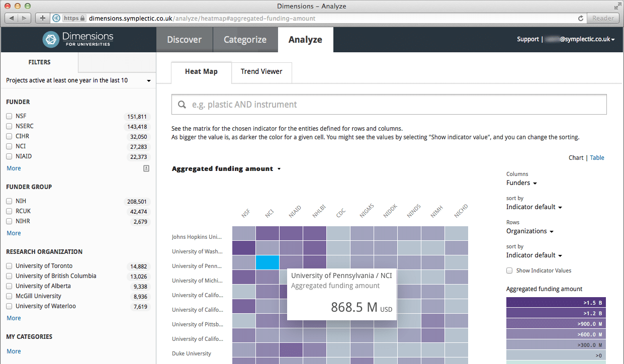Go back with the browser back arrow
The width and height of the screenshot is (624, 364).
click(12, 18)
